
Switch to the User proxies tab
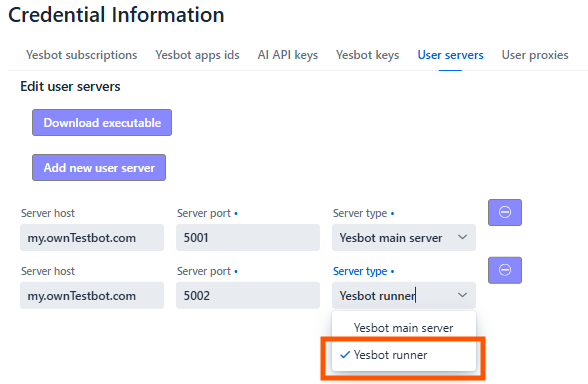[x=535, y=55]
